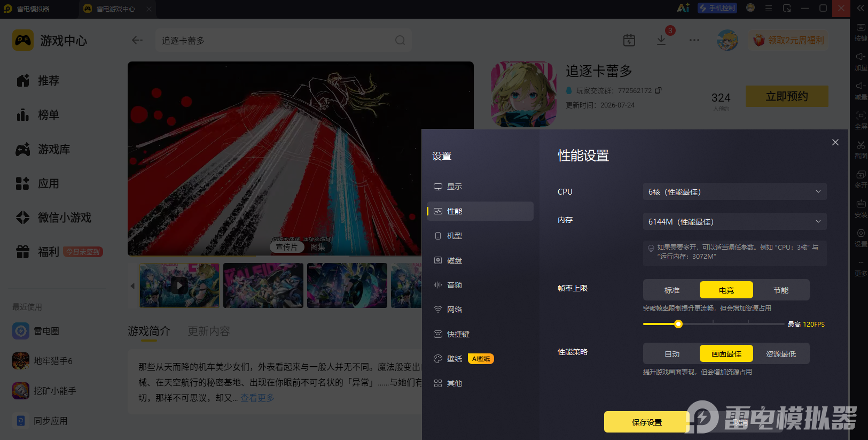Viewport: 868px width, 440px height.
Task: Expand the 内存 memory dropdown
Action: click(x=734, y=221)
